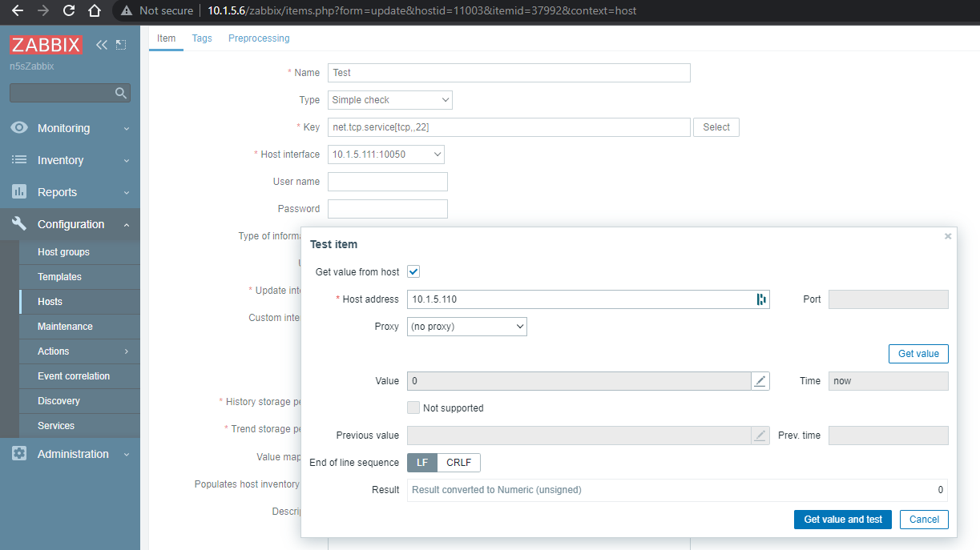Click into the Host address field

(x=577, y=299)
